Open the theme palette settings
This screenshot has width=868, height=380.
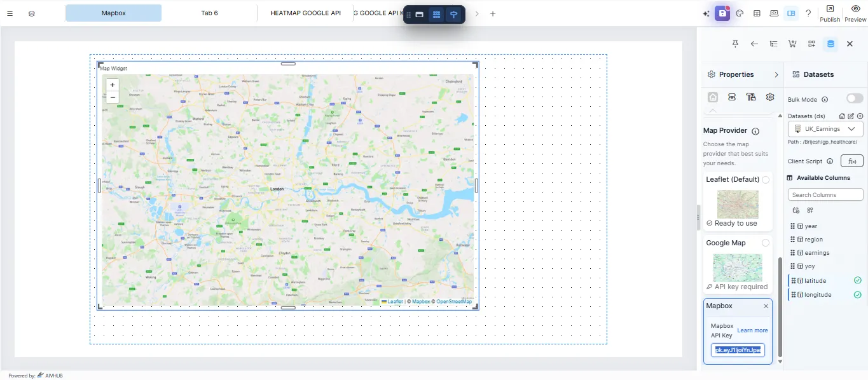point(740,13)
